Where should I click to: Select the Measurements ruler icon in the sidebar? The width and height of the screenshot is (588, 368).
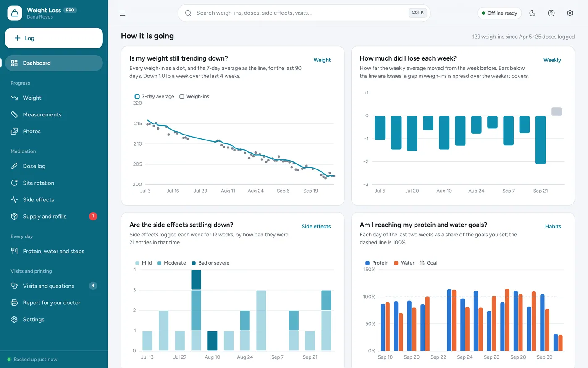pyautogui.click(x=14, y=115)
